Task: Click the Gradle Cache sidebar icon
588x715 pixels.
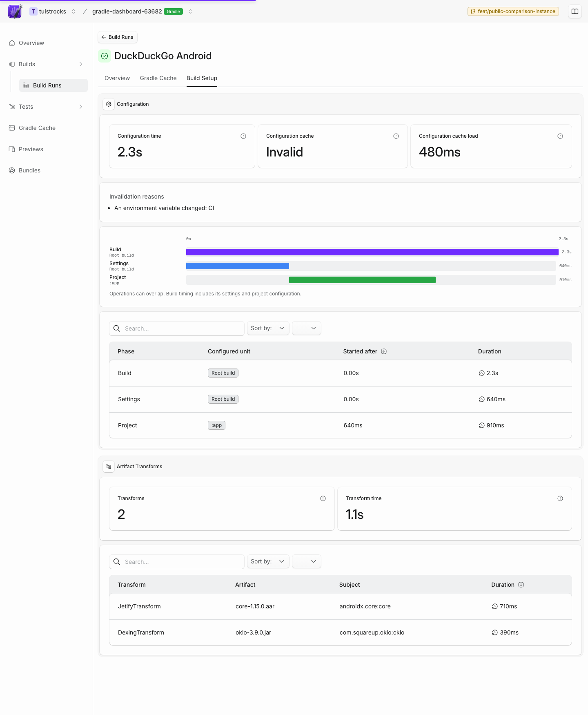Action: 12,128
